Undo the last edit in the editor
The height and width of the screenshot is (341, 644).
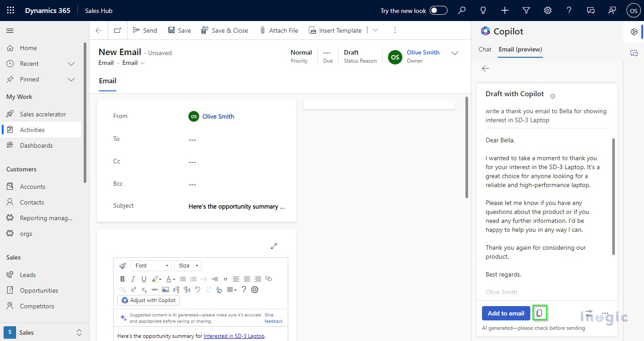198,290
